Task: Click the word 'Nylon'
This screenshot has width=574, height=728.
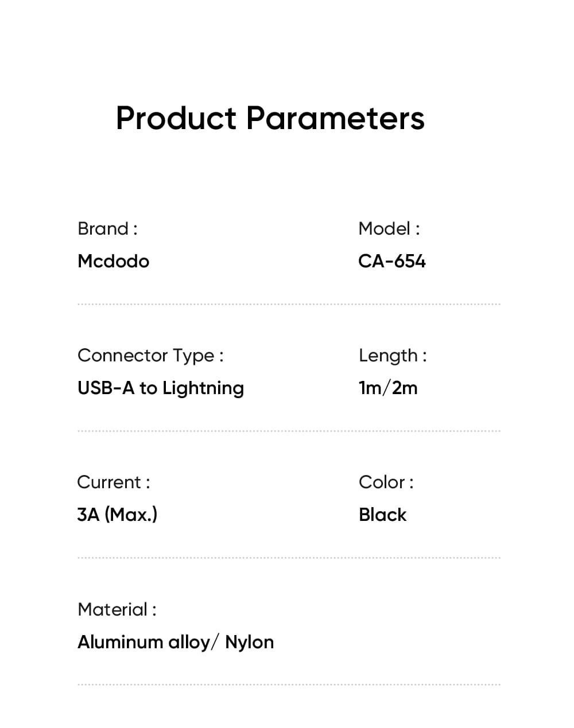Action: coord(249,642)
